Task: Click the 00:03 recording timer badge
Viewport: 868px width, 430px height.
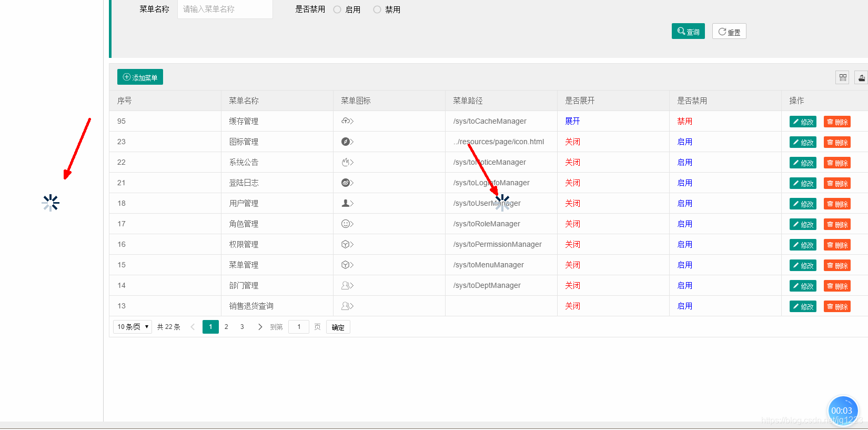Action: tap(843, 411)
